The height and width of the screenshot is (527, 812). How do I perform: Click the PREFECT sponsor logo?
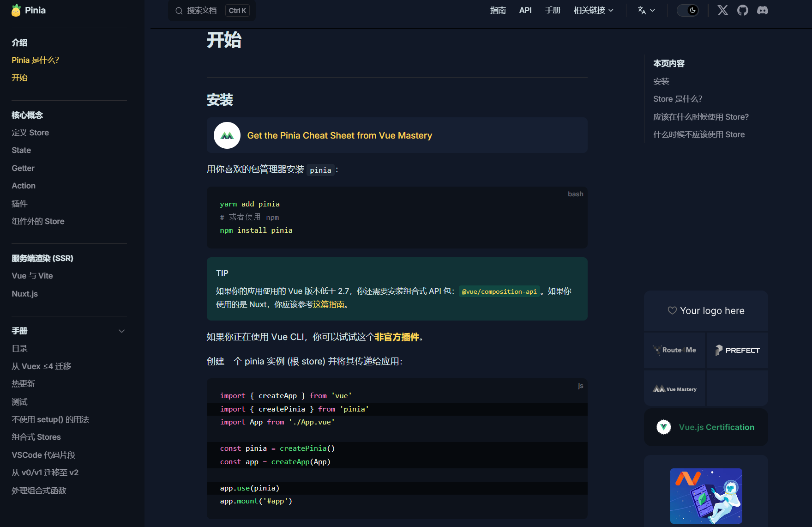coord(738,350)
